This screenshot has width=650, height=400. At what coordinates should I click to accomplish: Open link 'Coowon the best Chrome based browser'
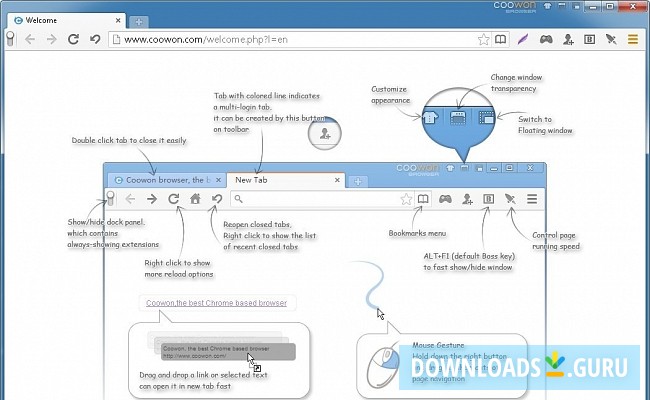click(x=216, y=303)
